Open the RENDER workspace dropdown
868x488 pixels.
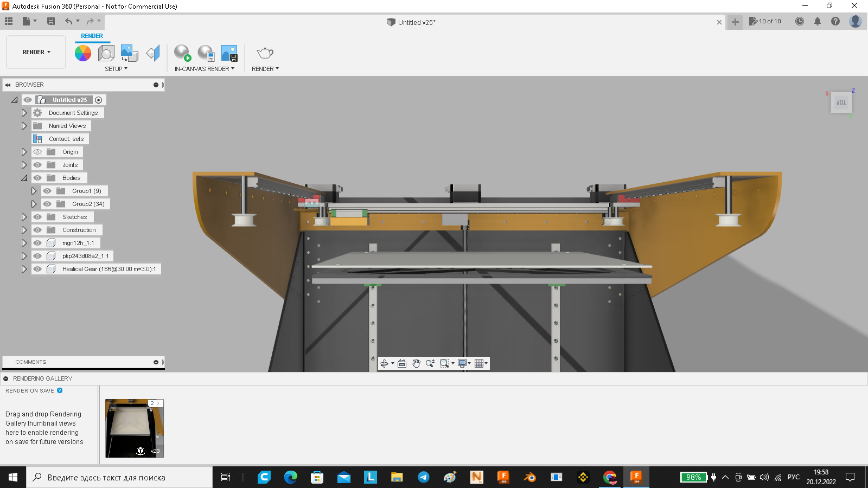click(36, 53)
